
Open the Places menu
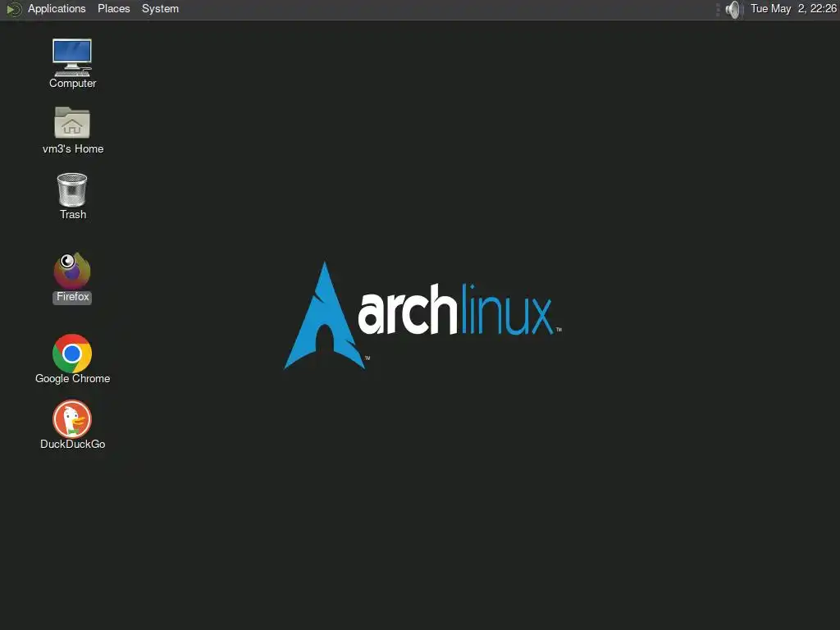click(x=113, y=9)
